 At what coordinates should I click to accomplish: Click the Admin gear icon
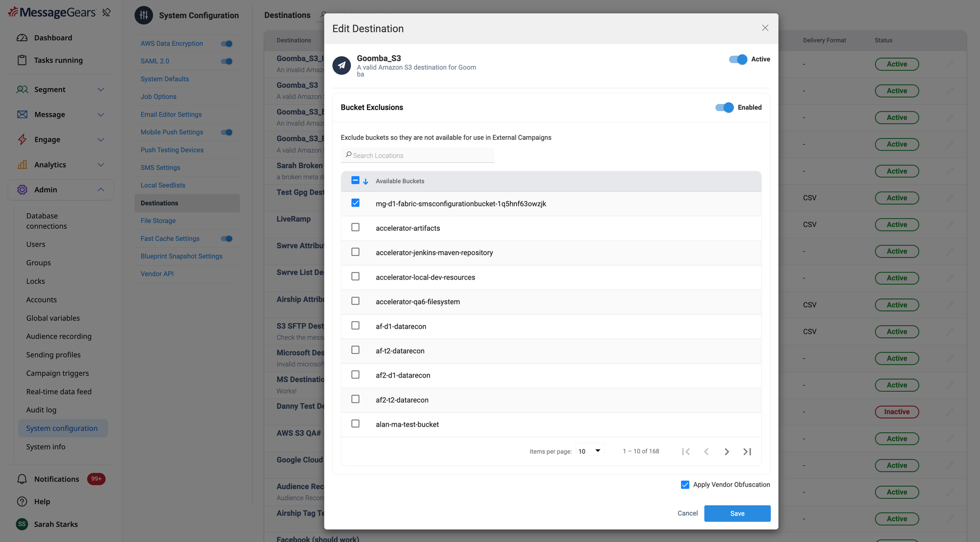point(22,190)
